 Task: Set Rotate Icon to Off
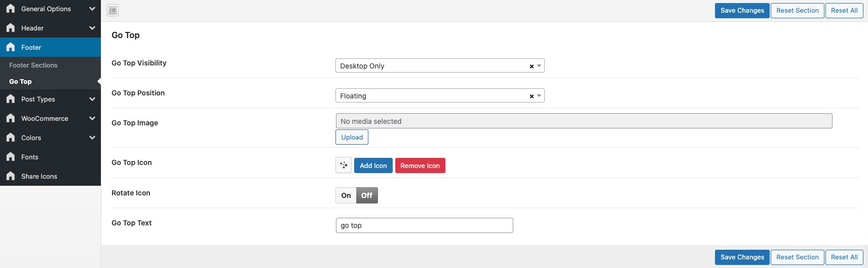tap(367, 195)
